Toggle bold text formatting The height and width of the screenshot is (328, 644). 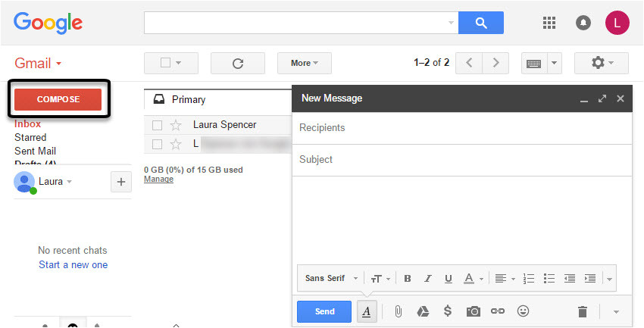[x=408, y=278]
